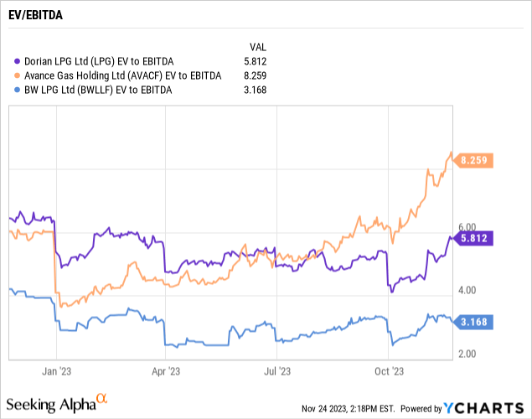This screenshot has height=419, width=532.
Task: Click the blue 3.168 end-value tag
Action: pyautogui.click(x=477, y=322)
